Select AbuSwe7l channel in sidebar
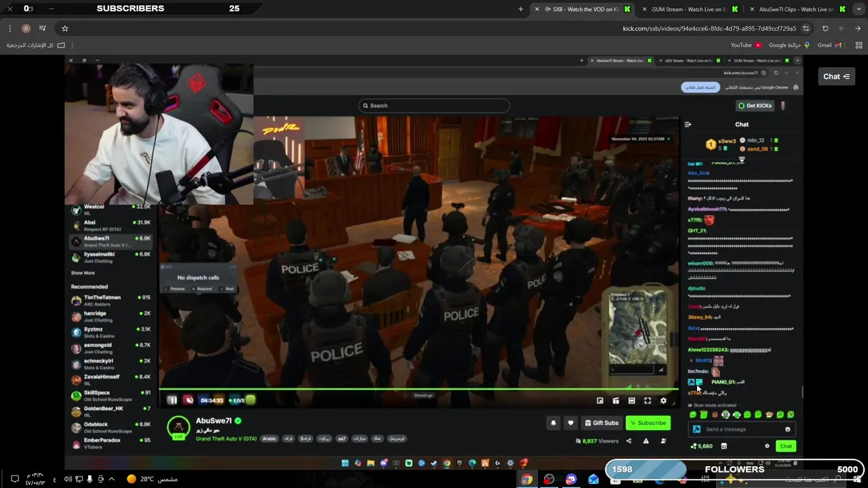 (x=111, y=241)
